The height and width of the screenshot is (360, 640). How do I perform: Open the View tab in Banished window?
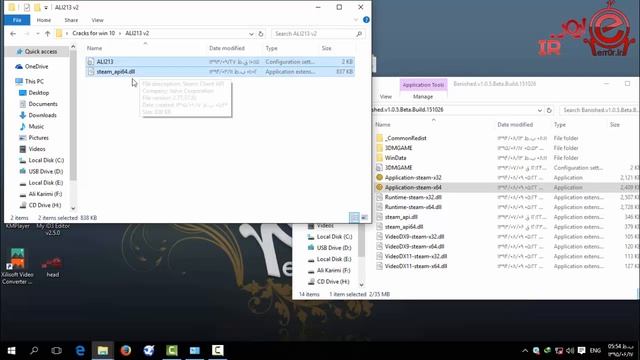(386, 97)
